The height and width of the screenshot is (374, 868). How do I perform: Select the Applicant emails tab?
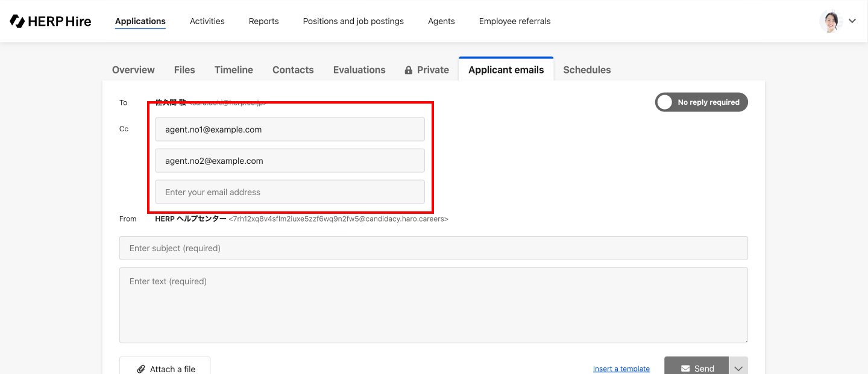[x=506, y=70]
